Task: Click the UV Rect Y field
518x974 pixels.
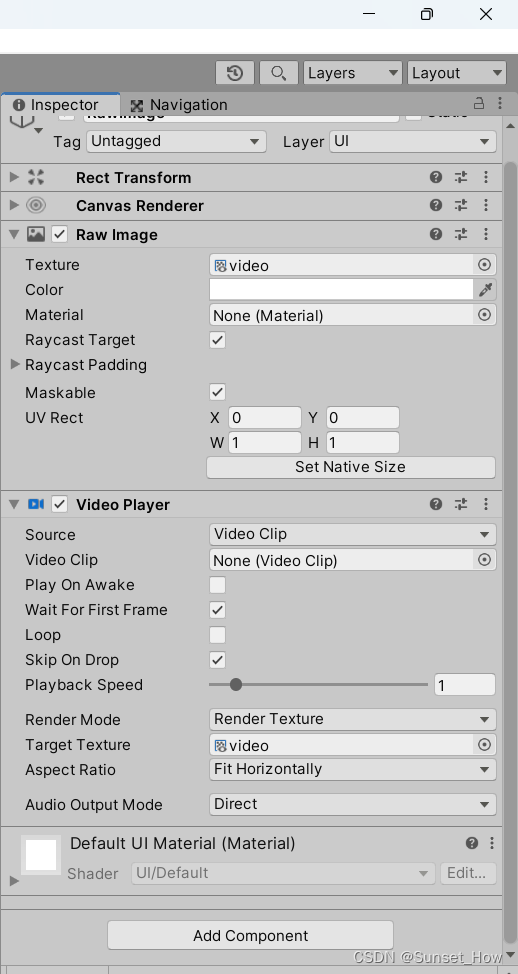Action: (x=362, y=417)
